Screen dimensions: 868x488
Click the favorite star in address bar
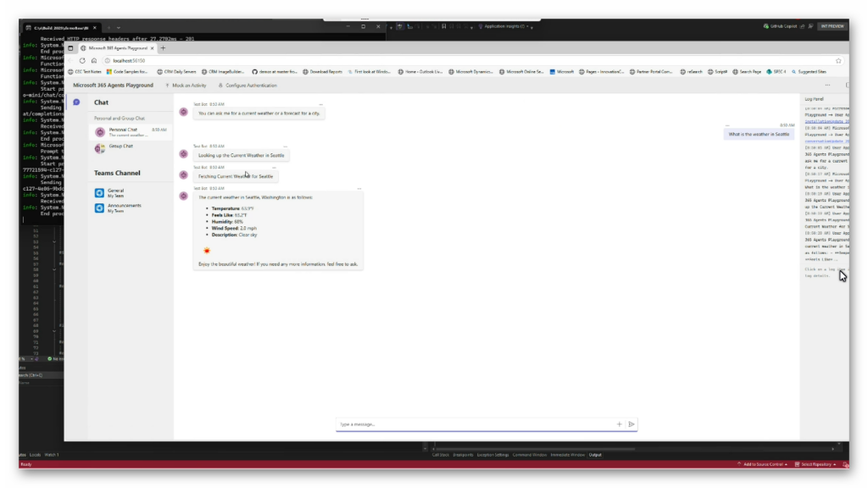coord(838,61)
